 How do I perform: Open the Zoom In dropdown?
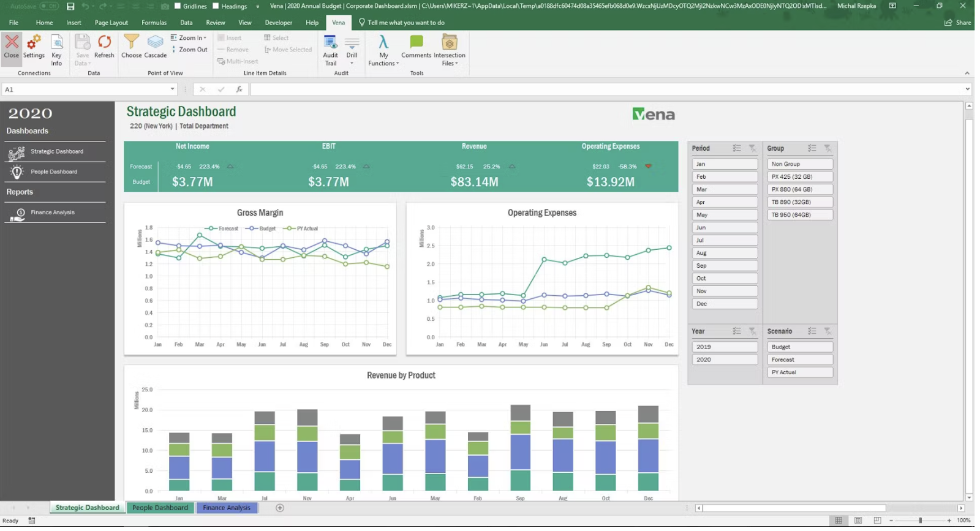(189, 38)
